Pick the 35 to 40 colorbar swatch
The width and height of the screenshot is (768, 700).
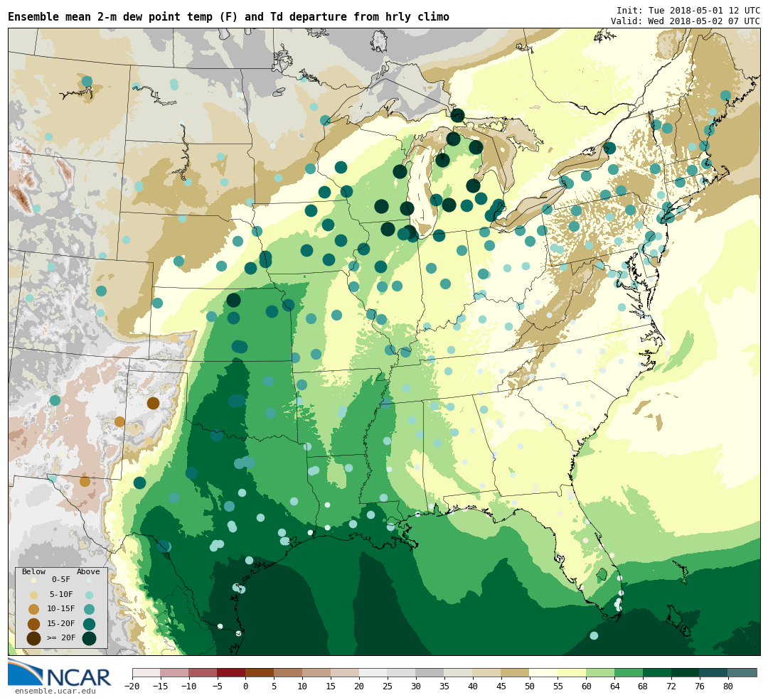[x=459, y=673]
